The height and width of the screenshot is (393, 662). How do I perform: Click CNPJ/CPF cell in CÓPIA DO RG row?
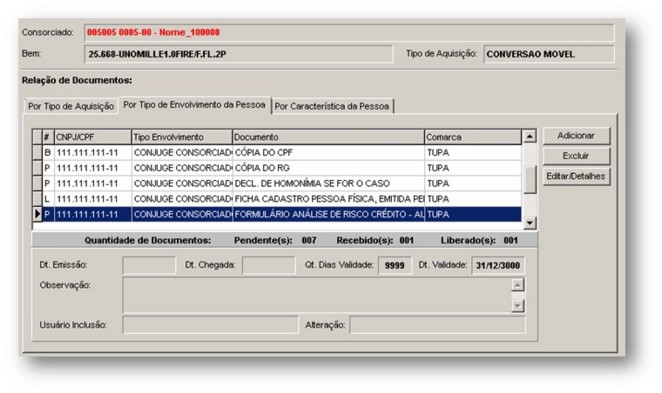click(x=93, y=168)
